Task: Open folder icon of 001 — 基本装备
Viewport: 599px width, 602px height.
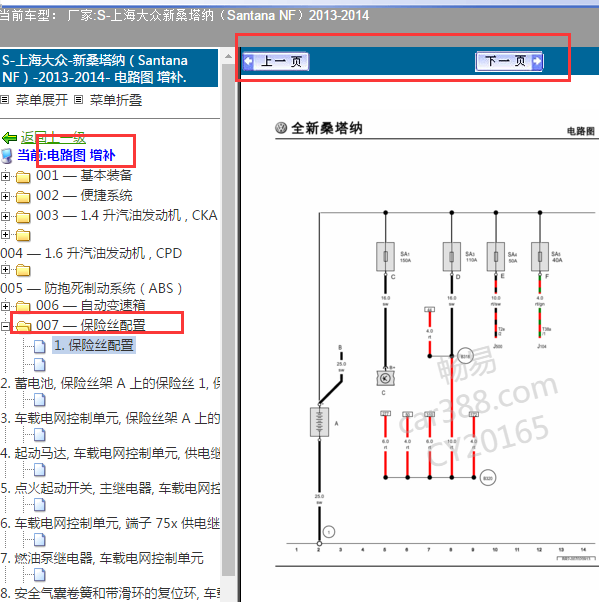Action: click(x=23, y=177)
